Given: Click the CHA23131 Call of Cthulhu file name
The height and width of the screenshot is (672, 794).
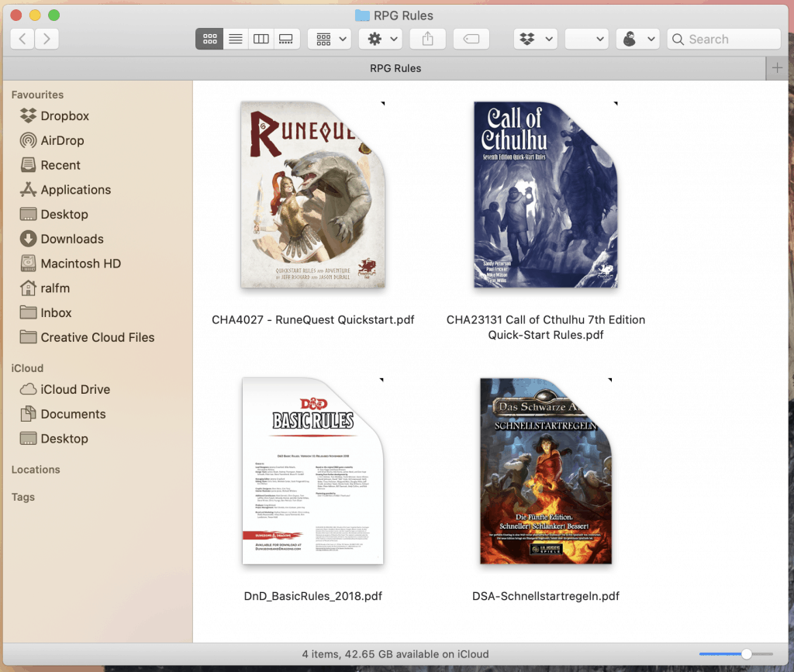Looking at the screenshot, I should 546,327.
